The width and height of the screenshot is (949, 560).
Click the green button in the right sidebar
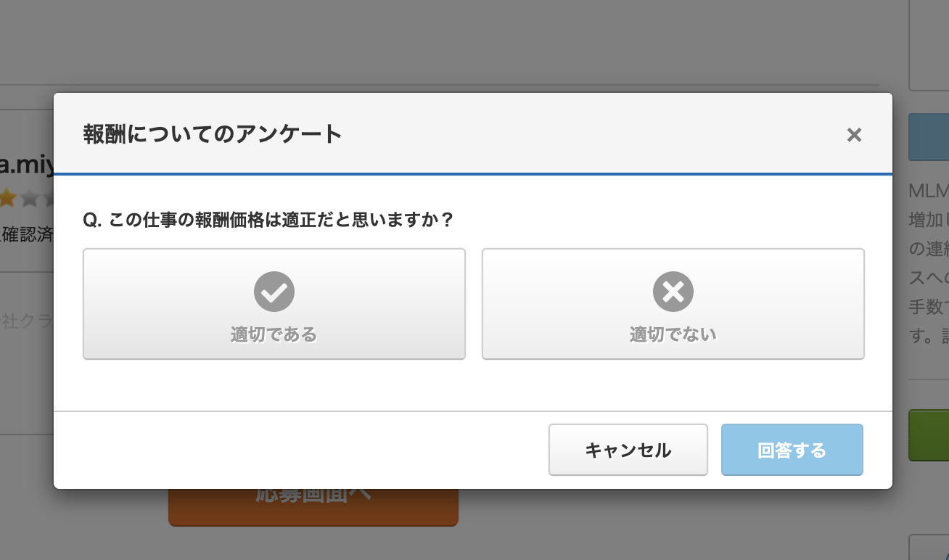[932, 435]
